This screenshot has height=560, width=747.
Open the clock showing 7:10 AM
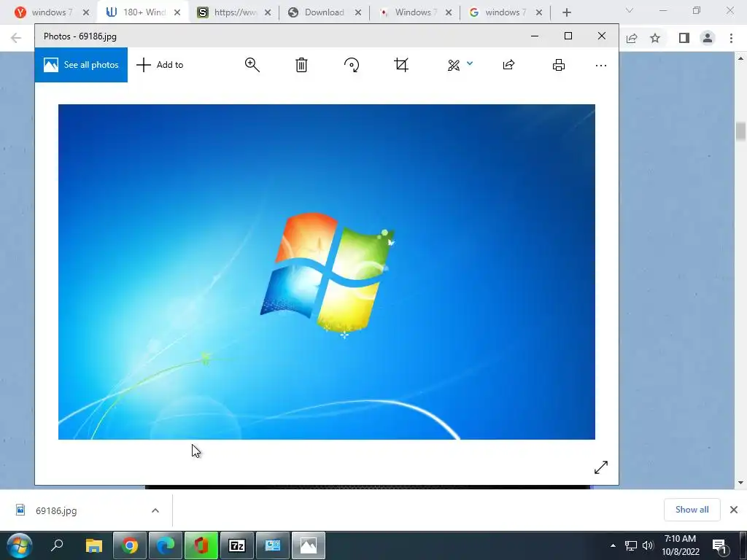[x=681, y=545]
